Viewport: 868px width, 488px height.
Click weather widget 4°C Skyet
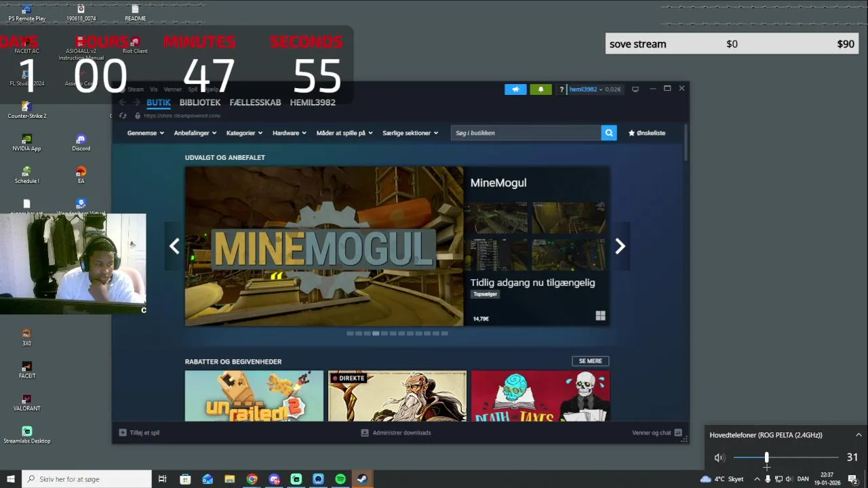coord(722,479)
